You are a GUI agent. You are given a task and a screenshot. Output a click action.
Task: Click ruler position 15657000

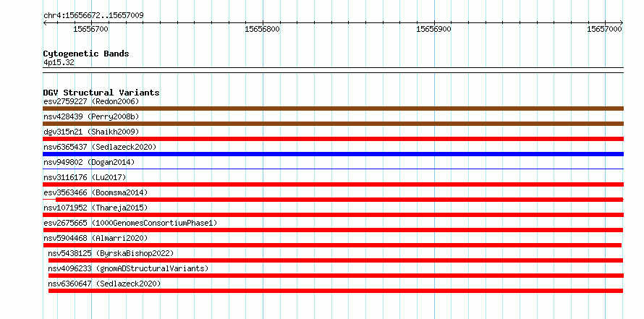point(604,29)
